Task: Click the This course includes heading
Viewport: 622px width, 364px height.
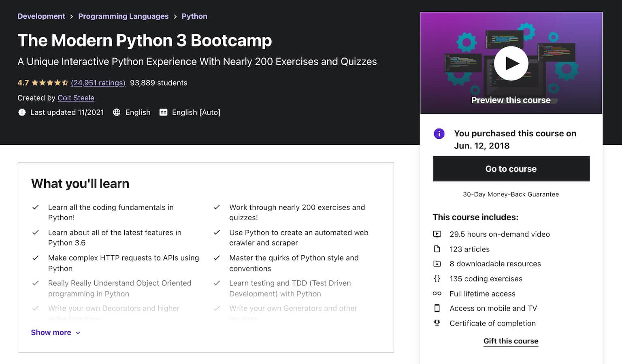Action: pos(475,217)
